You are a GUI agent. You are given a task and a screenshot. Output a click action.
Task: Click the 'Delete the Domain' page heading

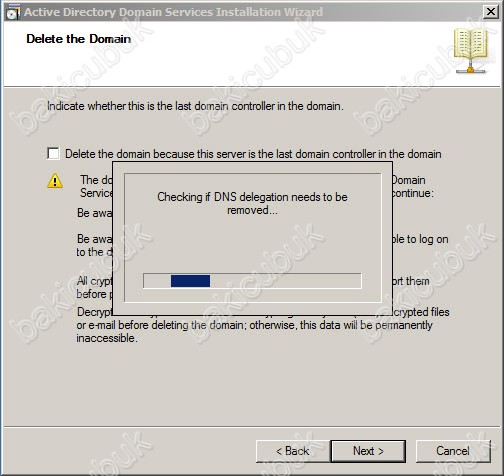79,39
